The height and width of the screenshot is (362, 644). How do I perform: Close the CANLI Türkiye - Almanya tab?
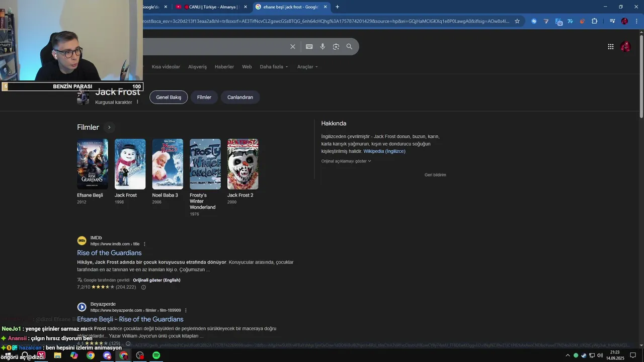(x=245, y=7)
